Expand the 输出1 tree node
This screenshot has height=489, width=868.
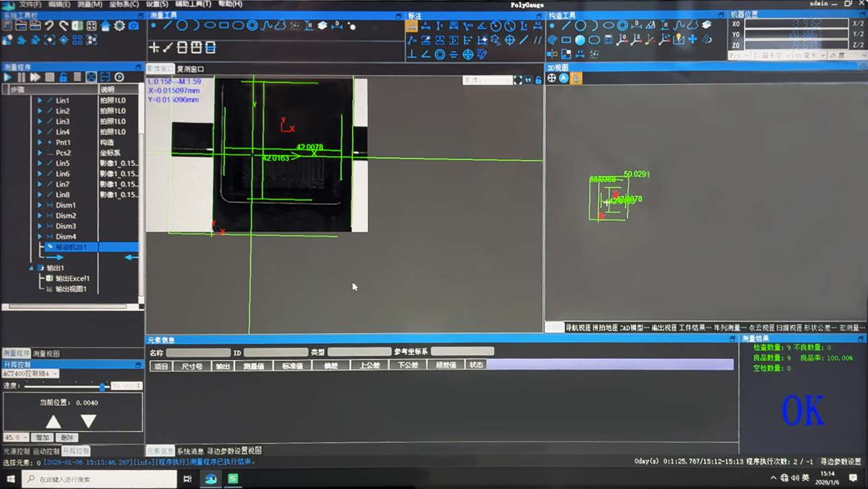[x=31, y=268]
